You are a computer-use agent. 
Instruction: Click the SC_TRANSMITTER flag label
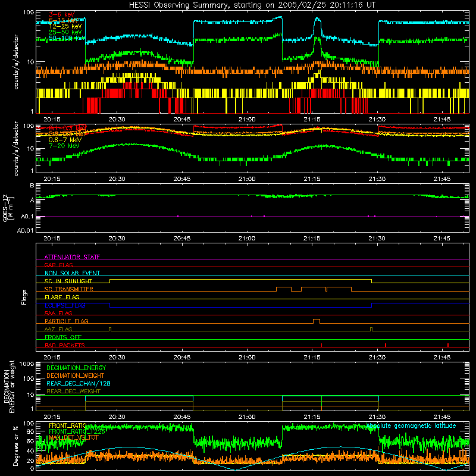[68, 289]
